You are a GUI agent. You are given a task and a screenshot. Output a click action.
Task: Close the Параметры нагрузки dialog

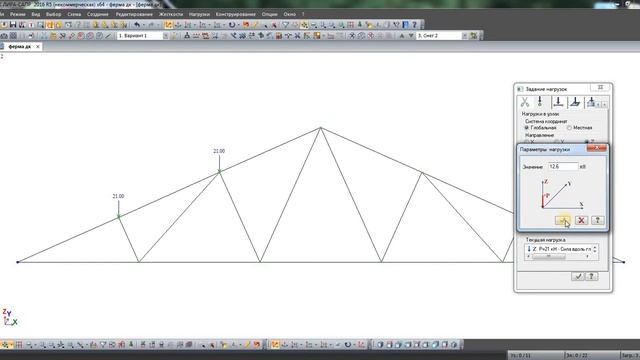click(597, 149)
